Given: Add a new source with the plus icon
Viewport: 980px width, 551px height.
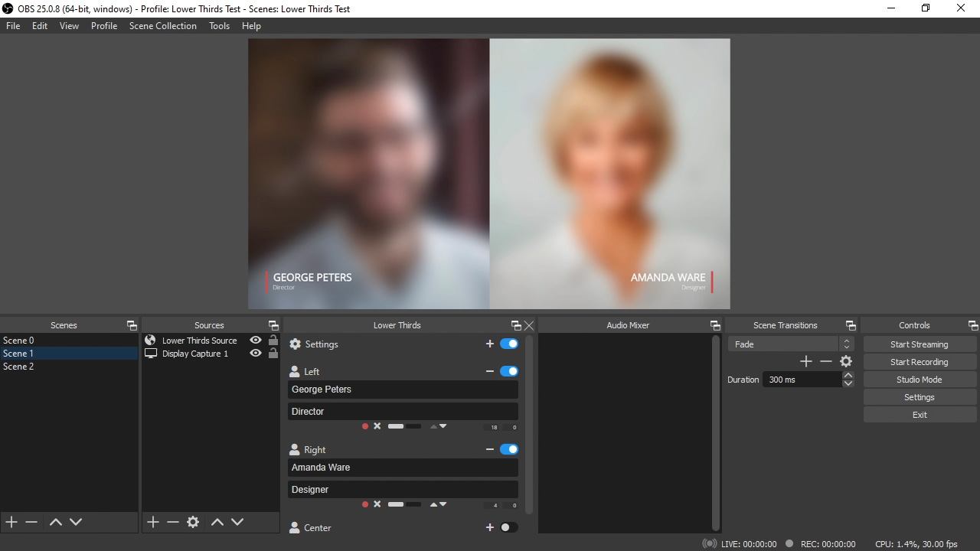Looking at the screenshot, I should (x=153, y=522).
